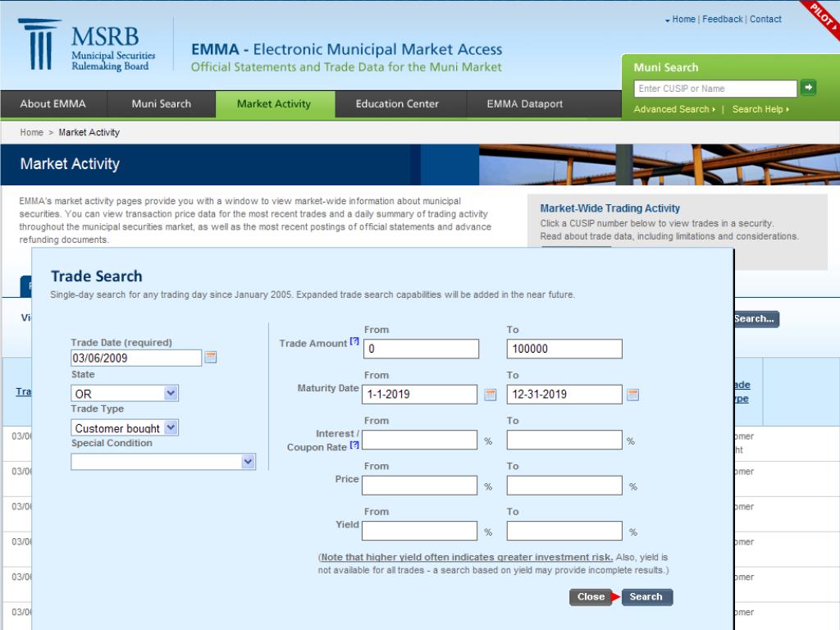The width and height of the screenshot is (840, 630).
Task: Close the Trade Search dialog
Action: point(591,597)
